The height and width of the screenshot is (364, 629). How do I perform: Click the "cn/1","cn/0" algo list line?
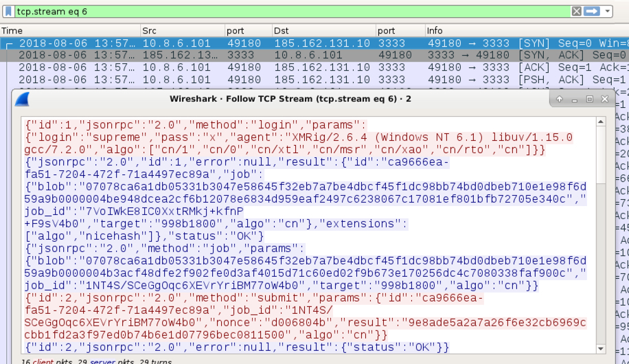tap(284, 150)
